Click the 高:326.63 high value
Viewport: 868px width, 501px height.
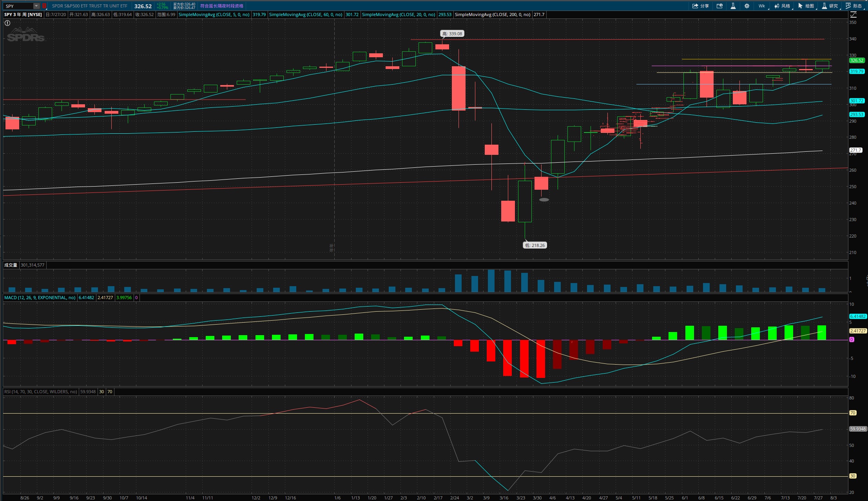101,15
